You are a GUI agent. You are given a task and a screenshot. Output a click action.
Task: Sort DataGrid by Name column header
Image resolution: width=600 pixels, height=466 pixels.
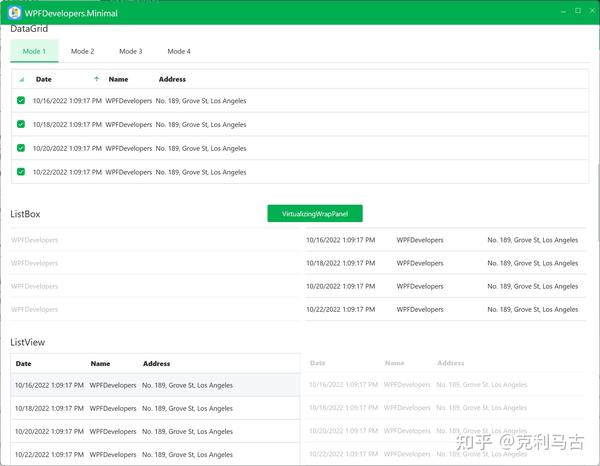118,79
